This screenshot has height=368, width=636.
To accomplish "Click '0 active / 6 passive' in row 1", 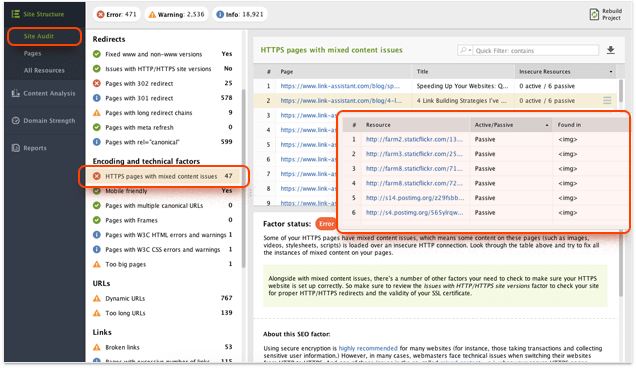I will coord(547,86).
